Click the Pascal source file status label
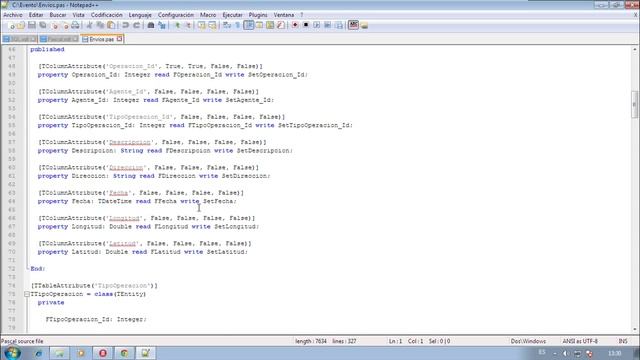The height and width of the screenshot is (360, 640). [x=22, y=341]
